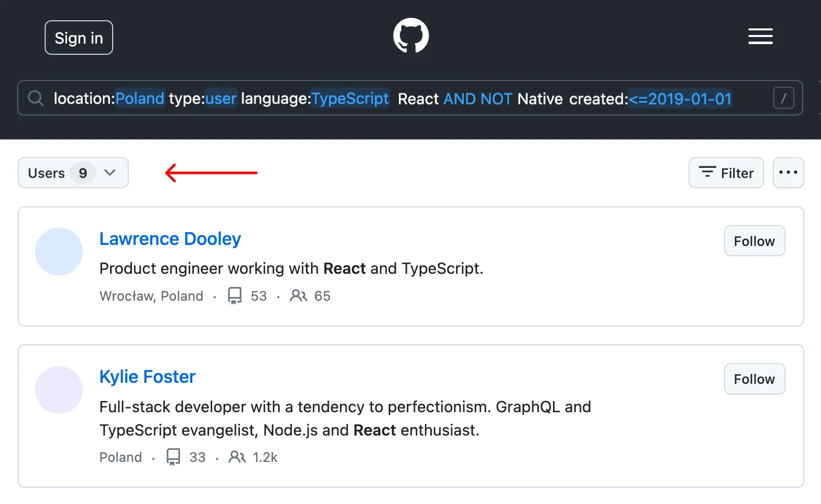This screenshot has width=821, height=504.
Task: Expand the Users result type dropdown
Action: (73, 173)
